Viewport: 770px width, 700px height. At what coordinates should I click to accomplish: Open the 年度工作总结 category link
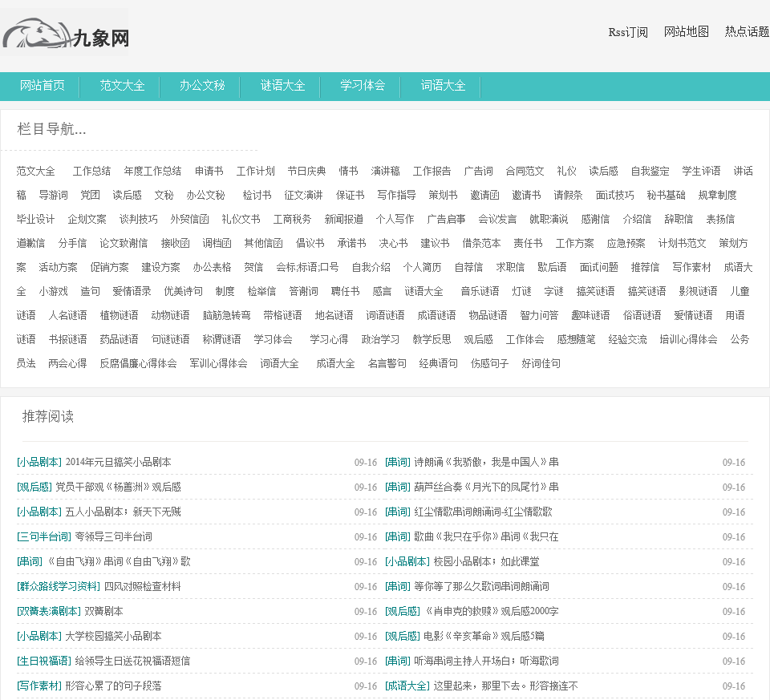coord(152,171)
